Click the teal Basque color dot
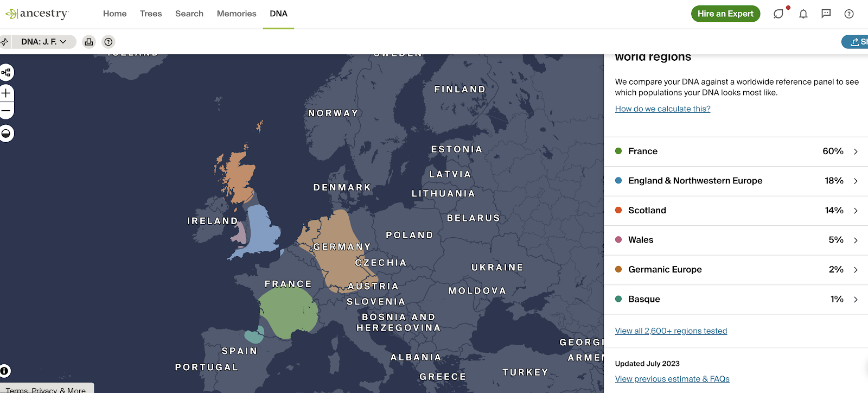The image size is (868, 393). click(618, 299)
